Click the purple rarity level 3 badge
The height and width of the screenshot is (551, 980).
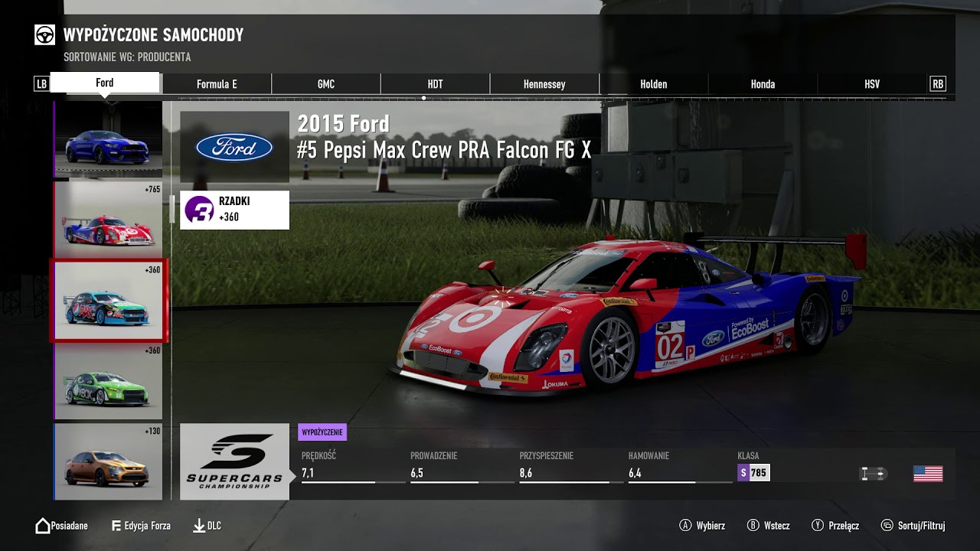tap(199, 210)
